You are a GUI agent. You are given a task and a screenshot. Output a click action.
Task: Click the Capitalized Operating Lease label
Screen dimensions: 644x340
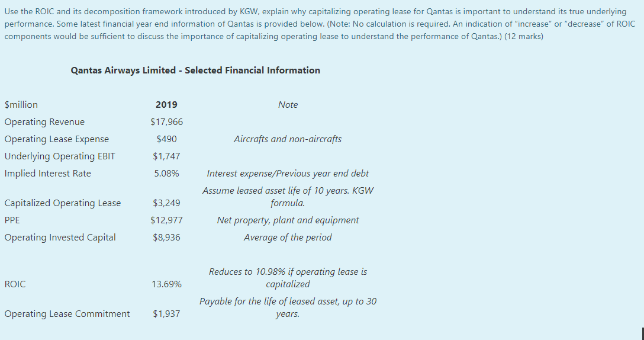pyautogui.click(x=63, y=203)
